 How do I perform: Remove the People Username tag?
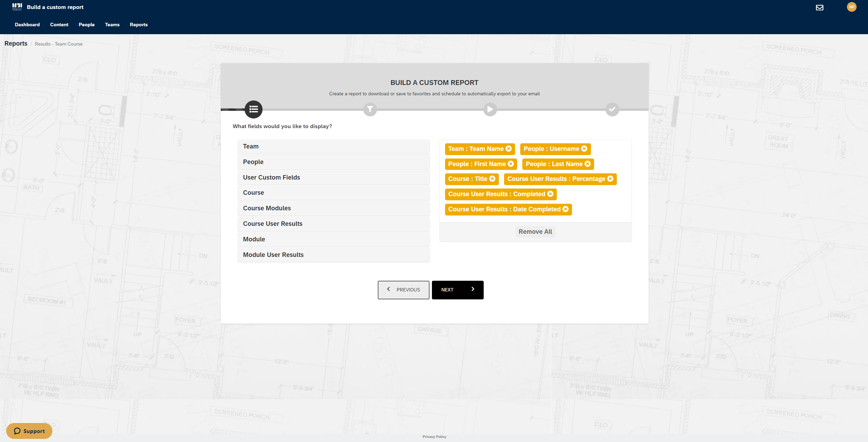click(584, 149)
